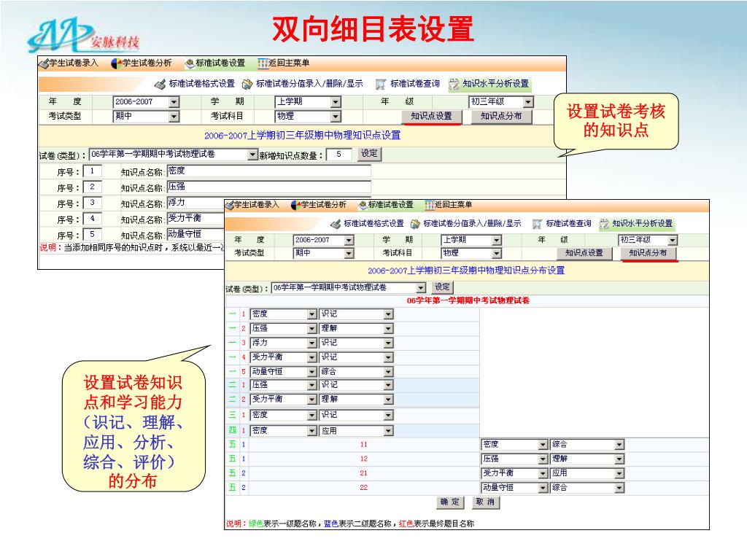Click 设定 button beside 新增知识点数量
The height and width of the screenshot is (560, 747).
click(x=369, y=154)
